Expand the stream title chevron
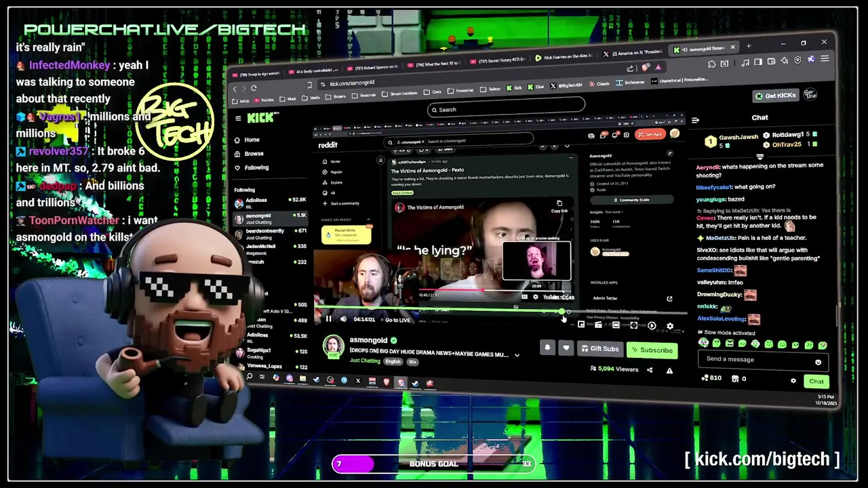 pos(517,354)
